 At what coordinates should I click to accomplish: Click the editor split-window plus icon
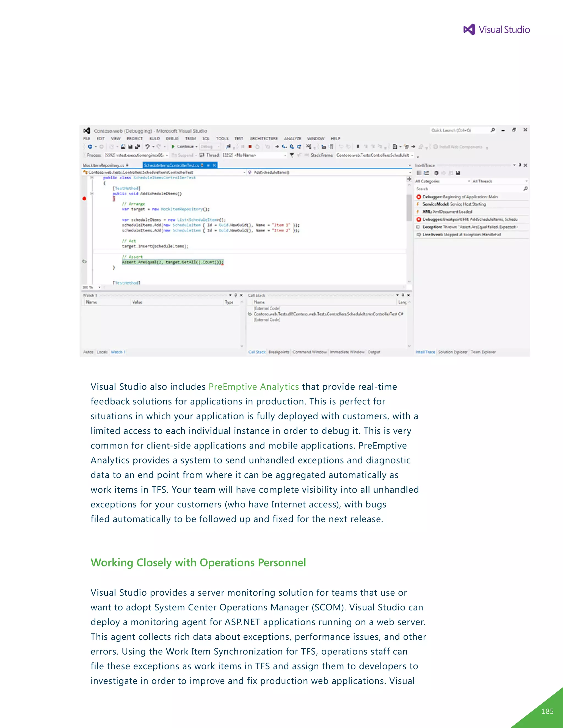pyautogui.click(x=409, y=179)
